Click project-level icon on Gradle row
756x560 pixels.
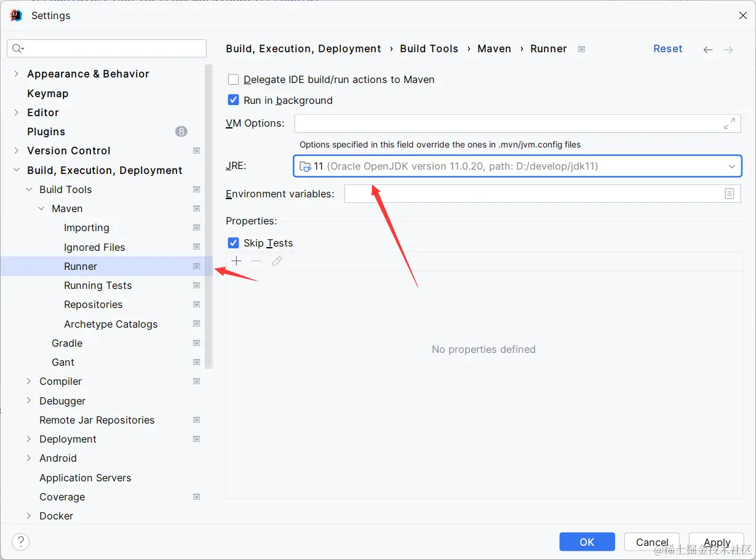click(x=197, y=343)
